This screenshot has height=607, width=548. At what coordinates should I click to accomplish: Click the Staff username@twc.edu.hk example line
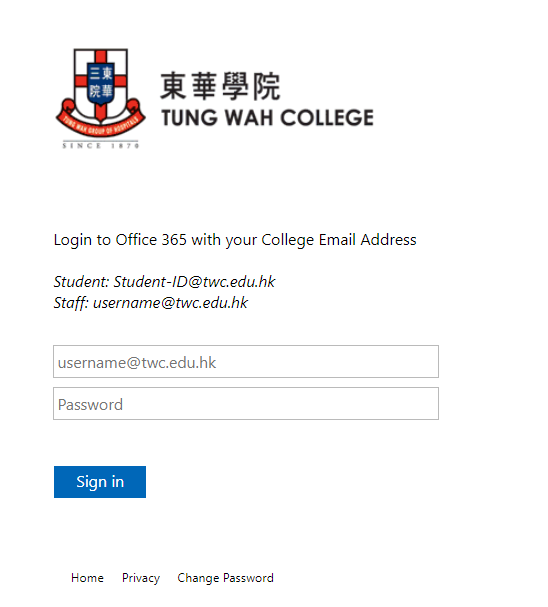click(151, 303)
